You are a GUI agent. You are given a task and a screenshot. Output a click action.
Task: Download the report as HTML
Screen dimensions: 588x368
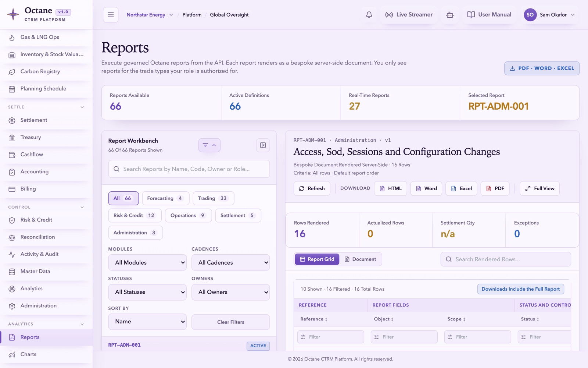pos(390,188)
